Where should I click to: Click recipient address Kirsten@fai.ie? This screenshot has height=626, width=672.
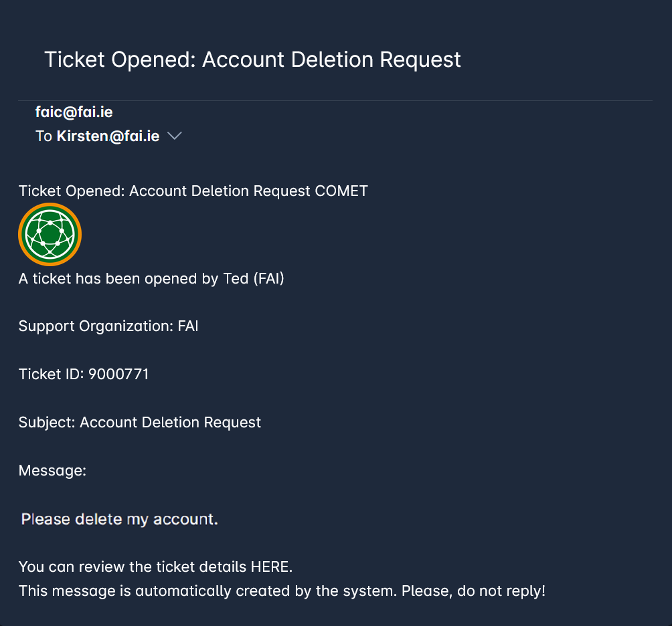[x=108, y=136]
